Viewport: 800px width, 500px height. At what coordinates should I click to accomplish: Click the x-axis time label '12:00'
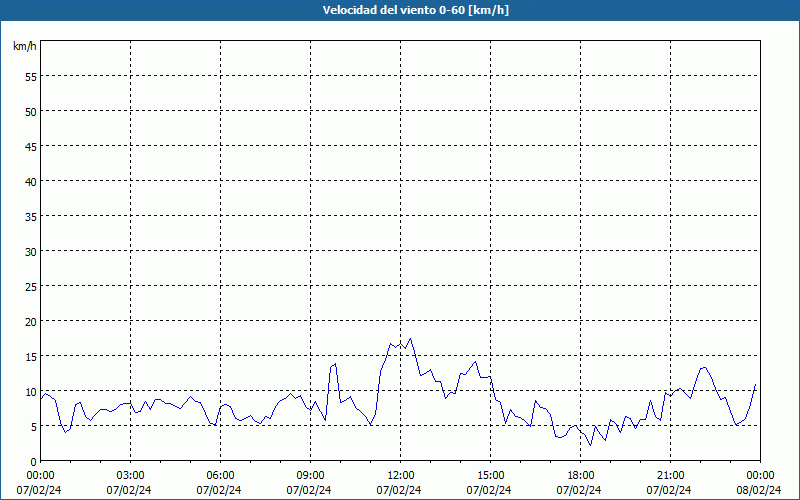(401, 476)
